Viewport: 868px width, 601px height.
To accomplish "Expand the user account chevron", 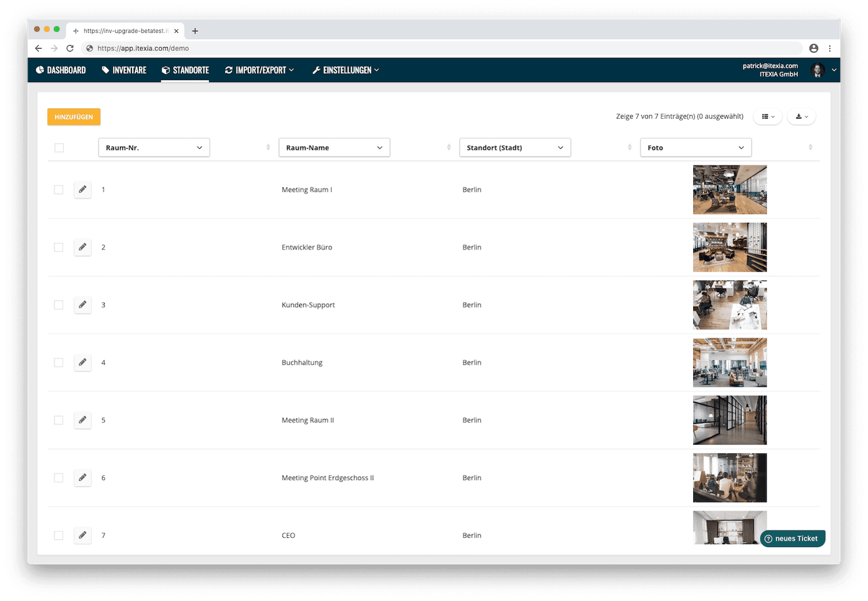I will [x=834, y=70].
